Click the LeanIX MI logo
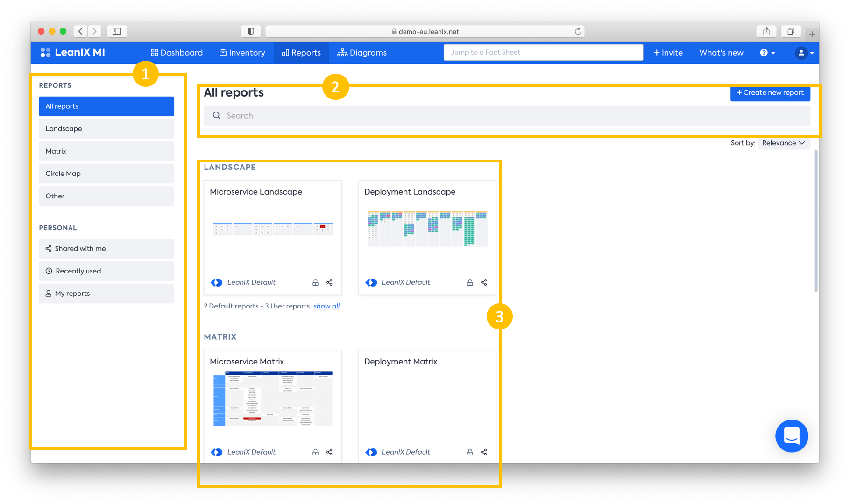Image resolution: width=850 pixels, height=504 pixels. (72, 52)
